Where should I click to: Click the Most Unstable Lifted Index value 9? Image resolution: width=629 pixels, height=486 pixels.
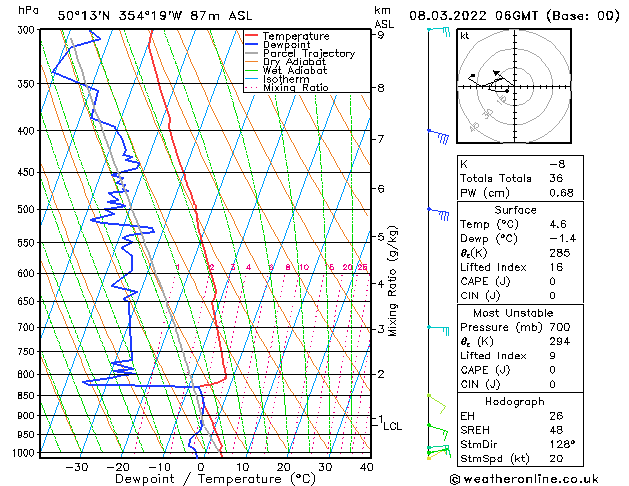[x=552, y=356]
